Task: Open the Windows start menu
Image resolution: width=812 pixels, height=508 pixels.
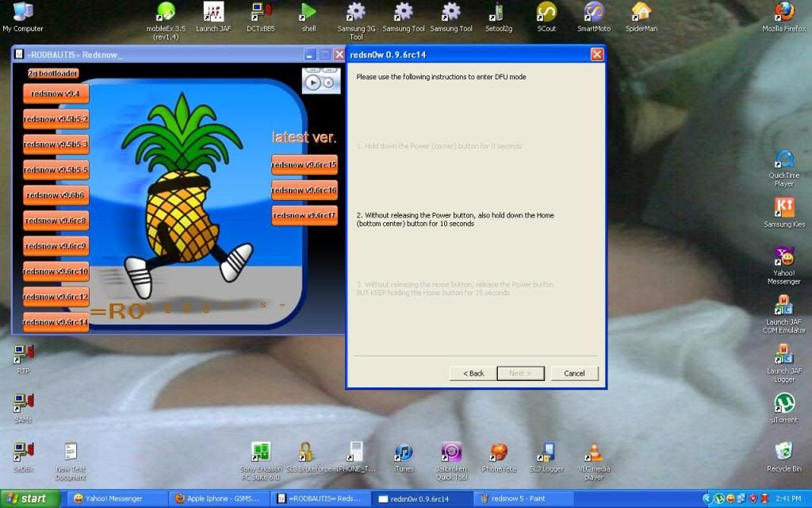Action: [29, 498]
